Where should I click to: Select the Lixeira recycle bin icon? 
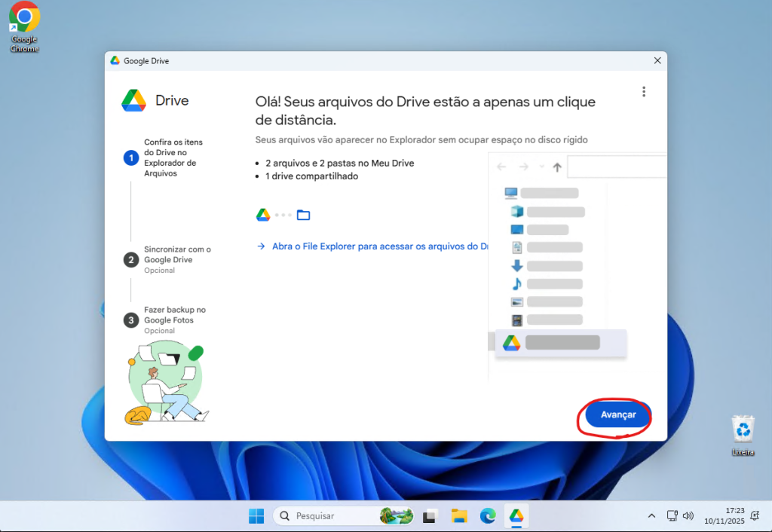[743, 434]
